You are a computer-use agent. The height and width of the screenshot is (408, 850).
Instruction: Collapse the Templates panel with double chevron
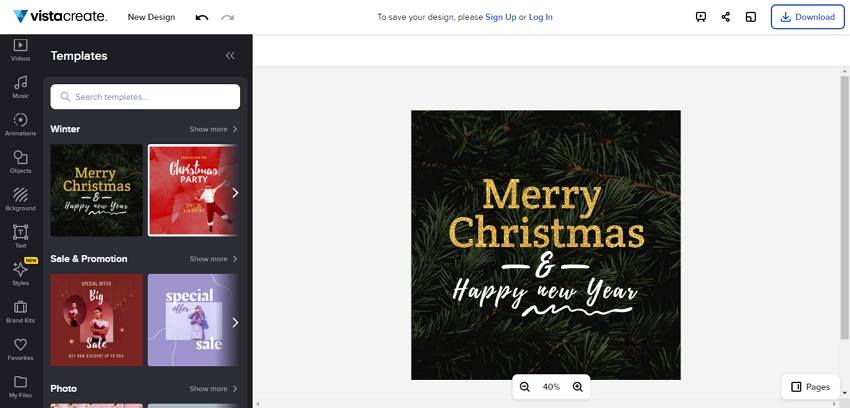point(230,55)
